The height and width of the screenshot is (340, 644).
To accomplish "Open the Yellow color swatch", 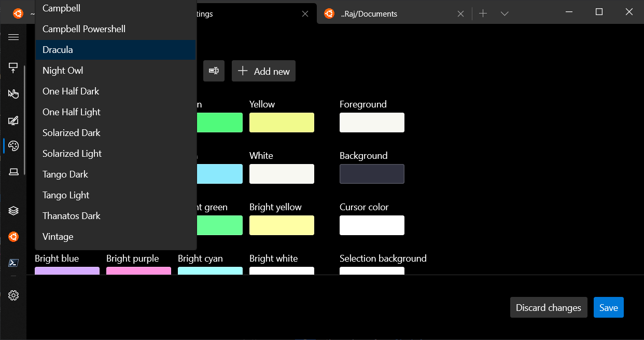I will point(282,123).
